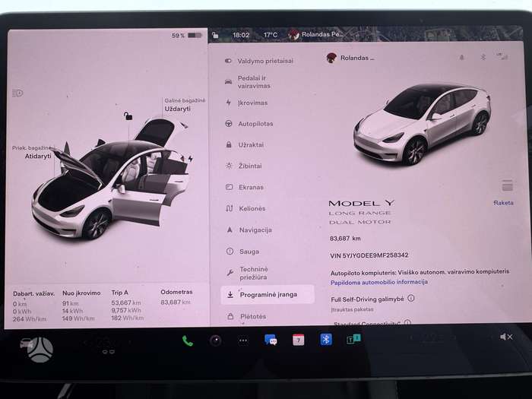Tap the battery percentage indicator
The image size is (532, 399).
click(187, 35)
